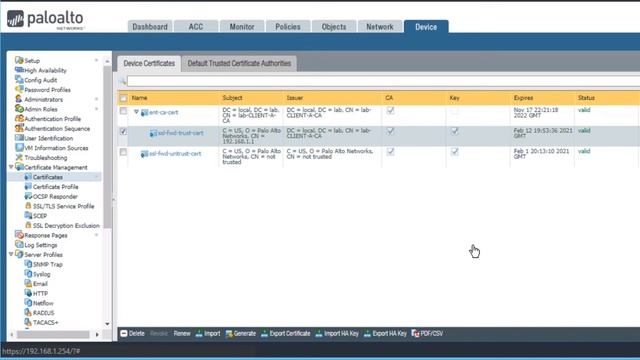This screenshot has width=640, height=360.
Task: Click the Response Pages icon
Action: pyautogui.click(x=19, y=235)
